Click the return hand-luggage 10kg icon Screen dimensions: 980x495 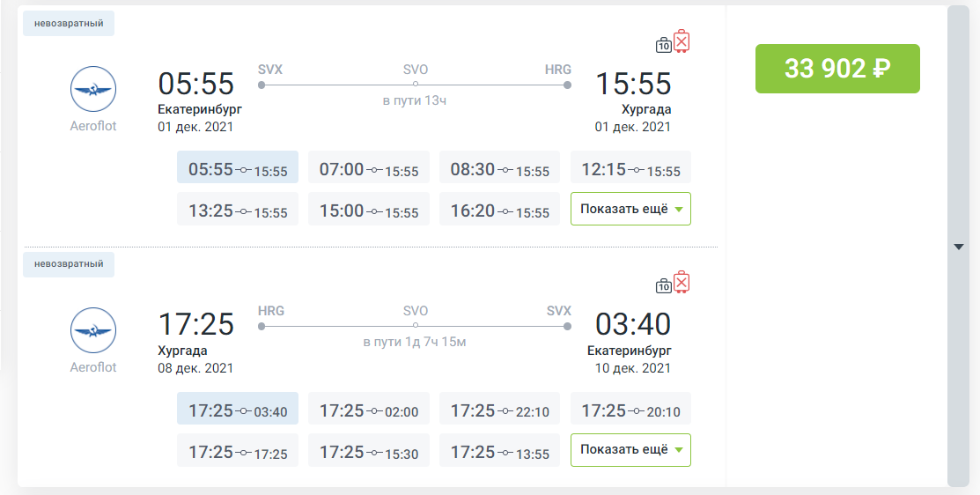(664, 285)
